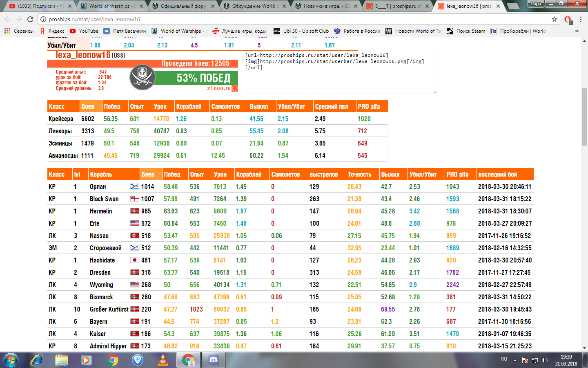Sort ship table by последний бой column
Viewport: 588px width, 368px height.
click(505, 174)
